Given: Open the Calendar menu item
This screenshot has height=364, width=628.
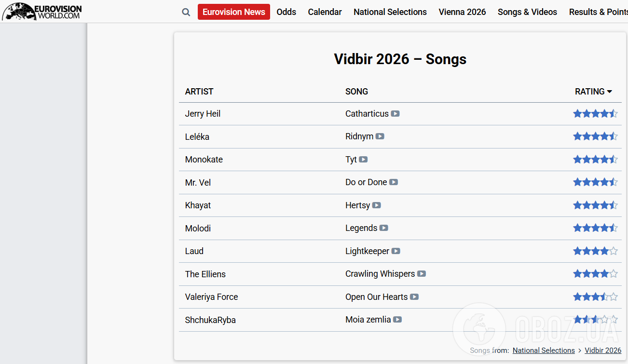Looking at the screenshot, I should tap(325, 12).
